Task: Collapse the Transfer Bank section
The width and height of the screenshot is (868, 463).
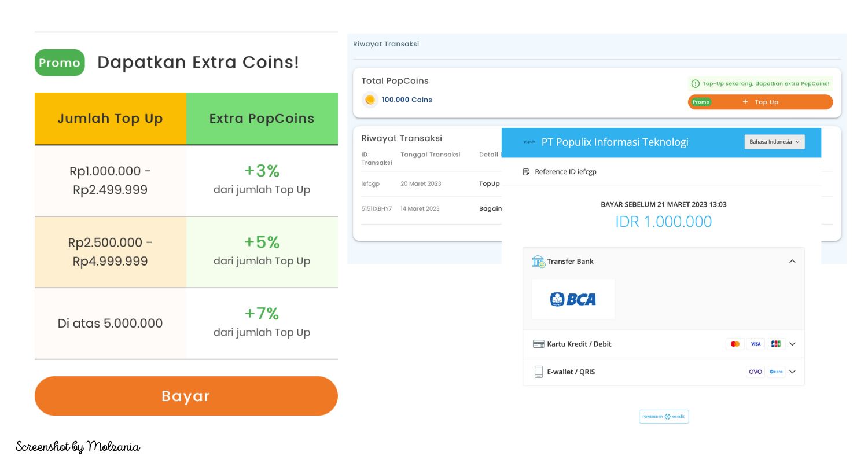Action: 792,261
